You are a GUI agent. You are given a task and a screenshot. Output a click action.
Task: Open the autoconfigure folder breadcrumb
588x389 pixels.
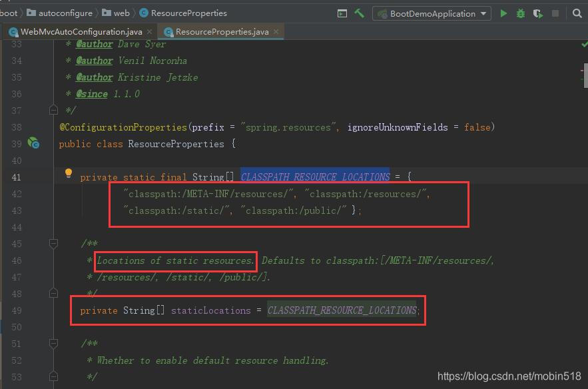pos(60,13)
